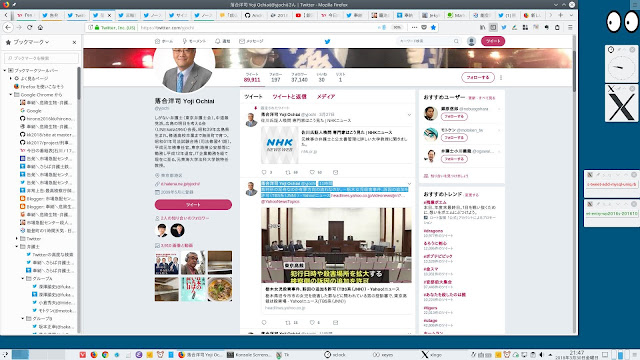Click the pink Tweet button in the header
The image size is (640, 360).
tap(493, 41)
